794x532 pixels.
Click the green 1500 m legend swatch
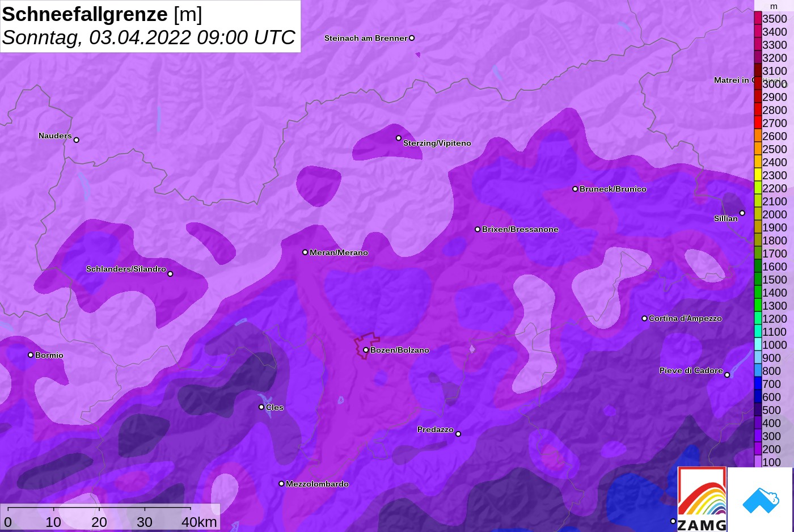(x=758, y=279)
